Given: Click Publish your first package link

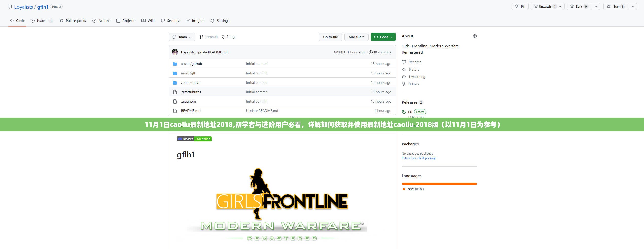Looking at the screenshot, I should (419, 158).
